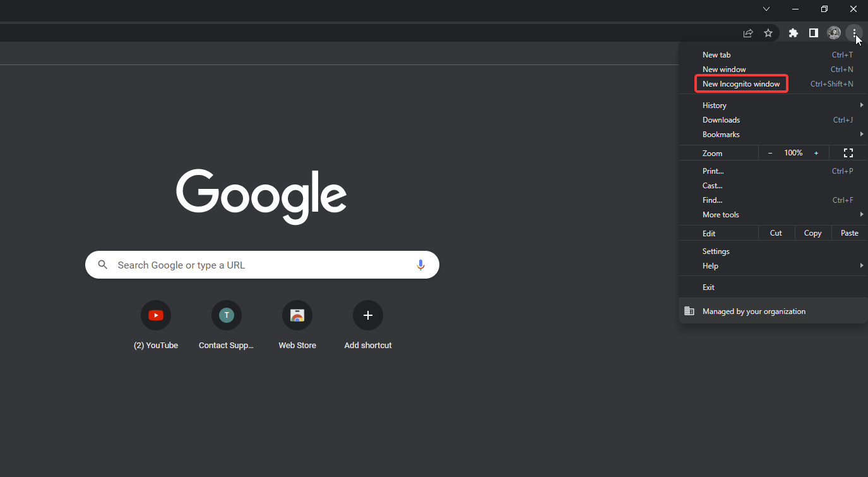This screenshot has width=868, height=477.
Task: Bookmark this tab with the star icon
Action: pos(768,33)
